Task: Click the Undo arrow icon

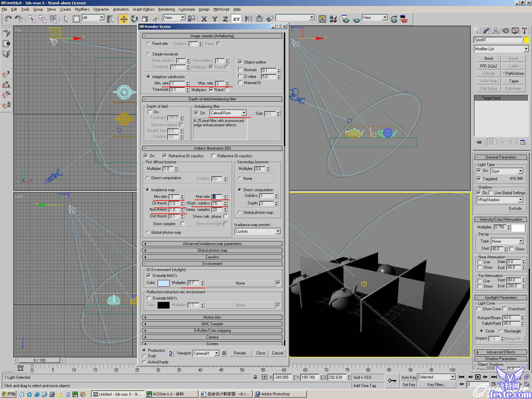Action: pyautogui.click(x=8, y=19)
